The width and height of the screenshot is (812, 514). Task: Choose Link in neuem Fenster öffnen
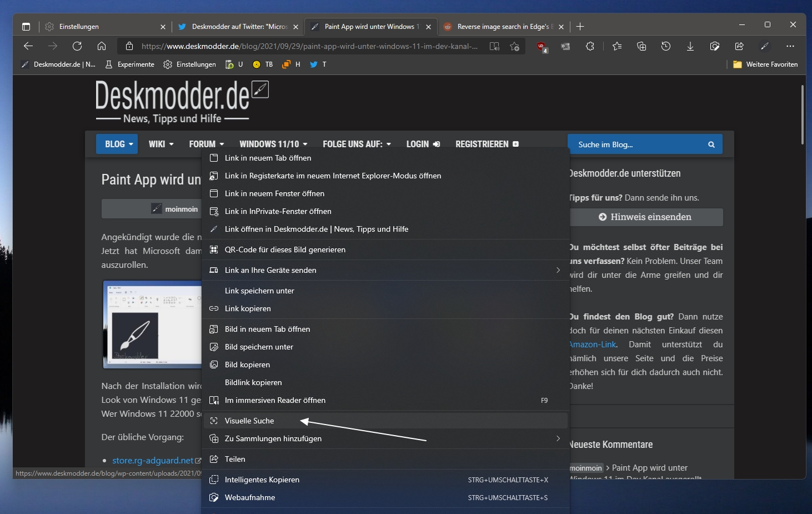(385, 193)
